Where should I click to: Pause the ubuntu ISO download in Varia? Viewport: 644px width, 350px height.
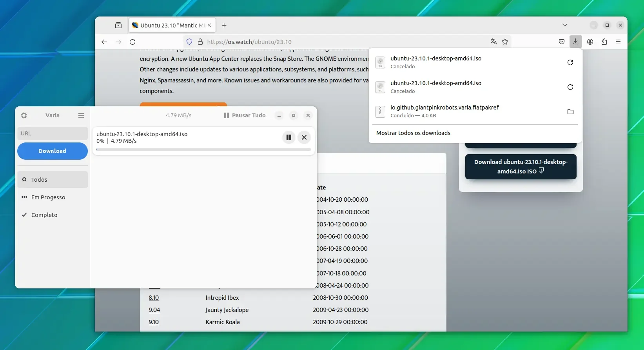(289, 137)
